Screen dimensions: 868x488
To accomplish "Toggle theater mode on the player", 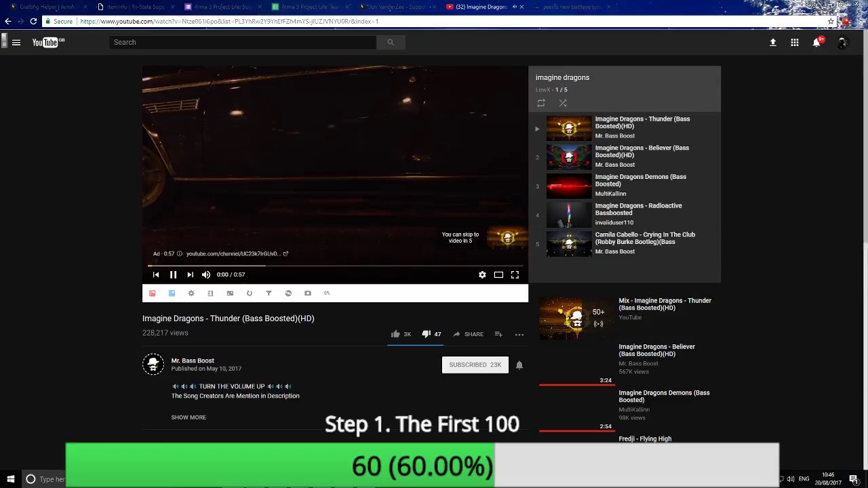I will pos(498,274).
